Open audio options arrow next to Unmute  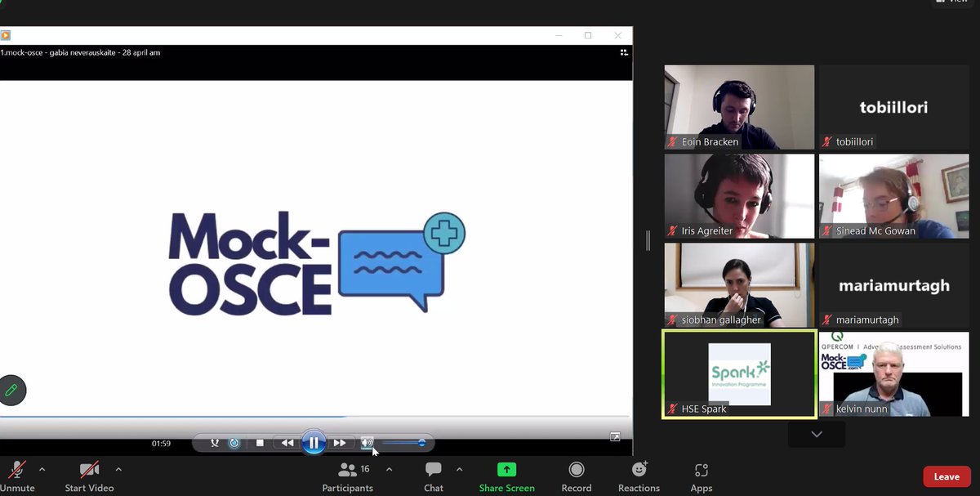(x=42, y=470)
